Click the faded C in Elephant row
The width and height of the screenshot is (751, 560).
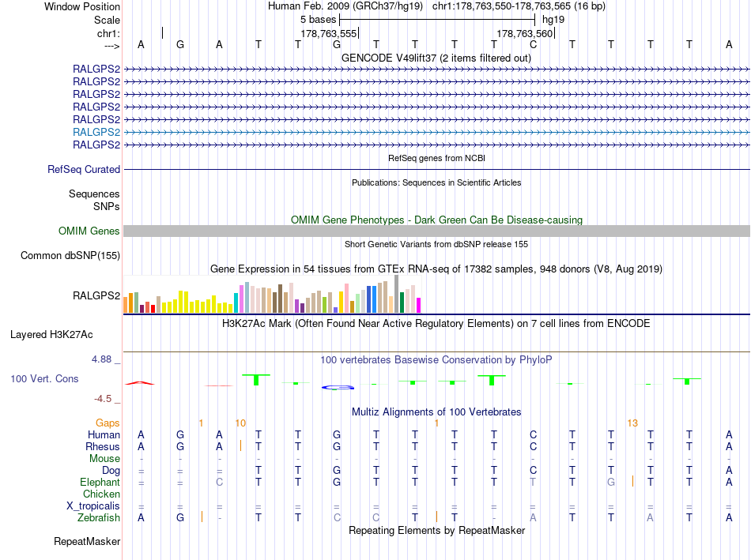pos(219,482)
